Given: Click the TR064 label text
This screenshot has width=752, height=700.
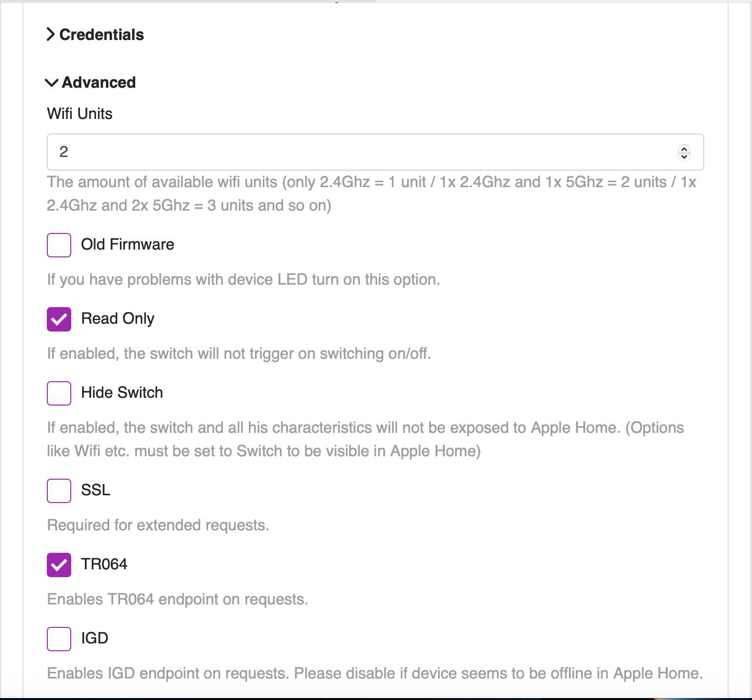Looking at the screenshot, I should [104, 564].
